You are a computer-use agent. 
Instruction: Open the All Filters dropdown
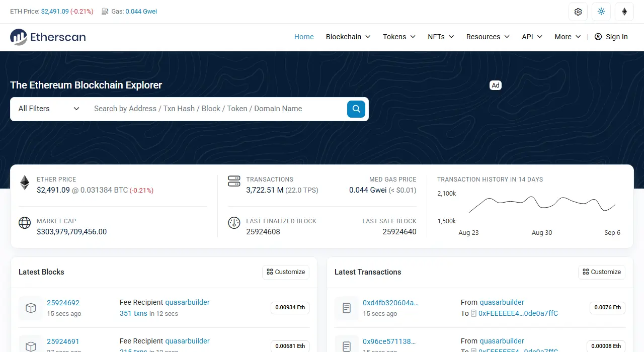point(49,109)
